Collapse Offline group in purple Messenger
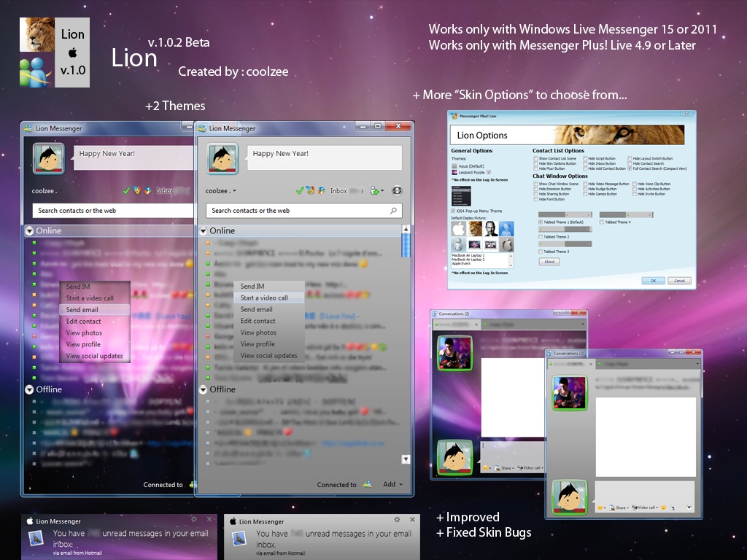 tap(29, 389)
